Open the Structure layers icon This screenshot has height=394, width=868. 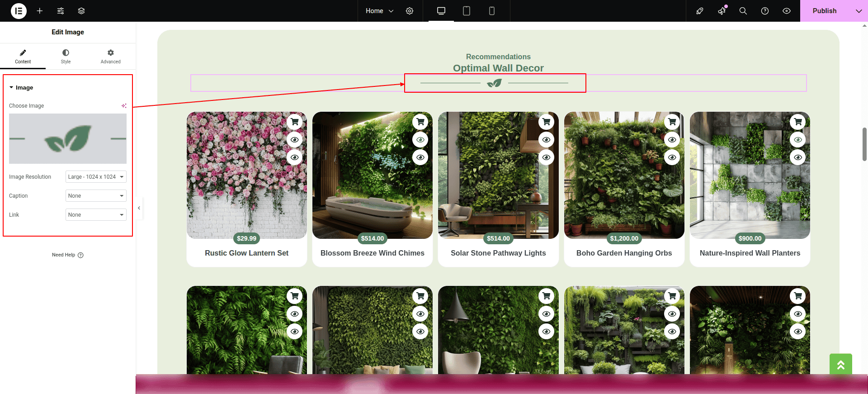[x=81, y=11]
